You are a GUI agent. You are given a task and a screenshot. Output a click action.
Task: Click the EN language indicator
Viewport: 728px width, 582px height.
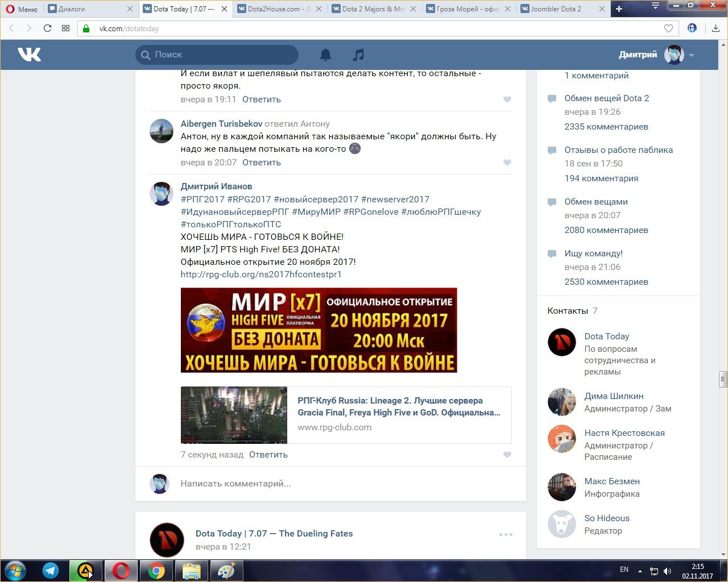(x=624, y=569)
